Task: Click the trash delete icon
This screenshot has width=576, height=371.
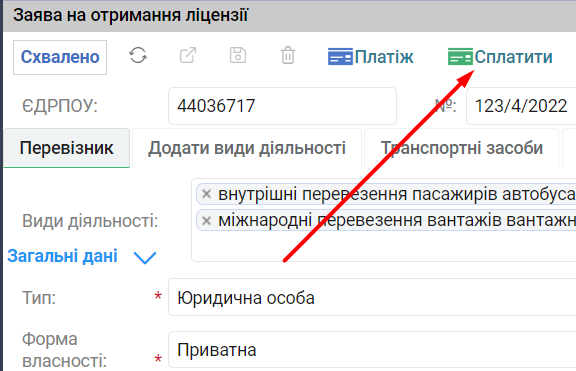Action: click(x=288, y=56)
